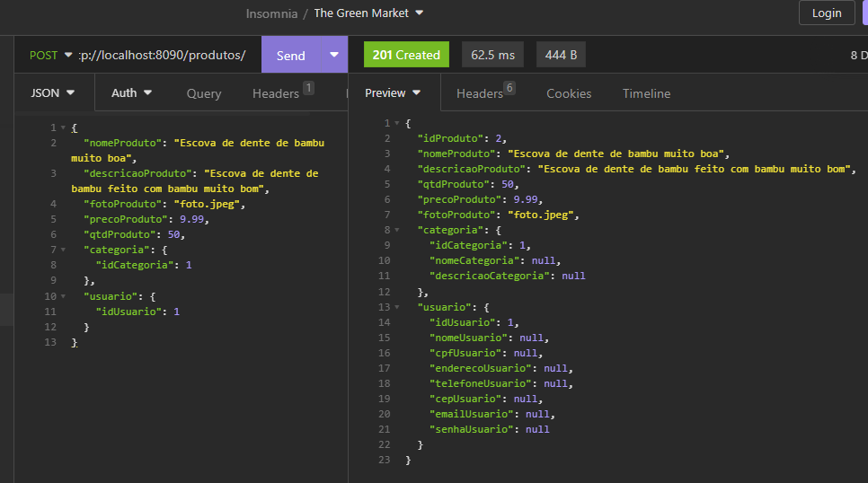Click response "cepUsuario" key
This screenshot has width=868, height=483.
click(465, 399)
